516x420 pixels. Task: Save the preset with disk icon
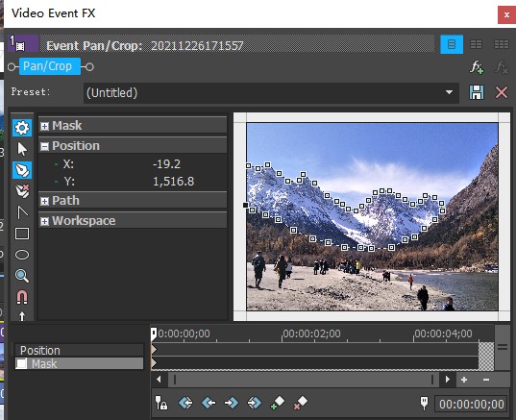[477, 92]
